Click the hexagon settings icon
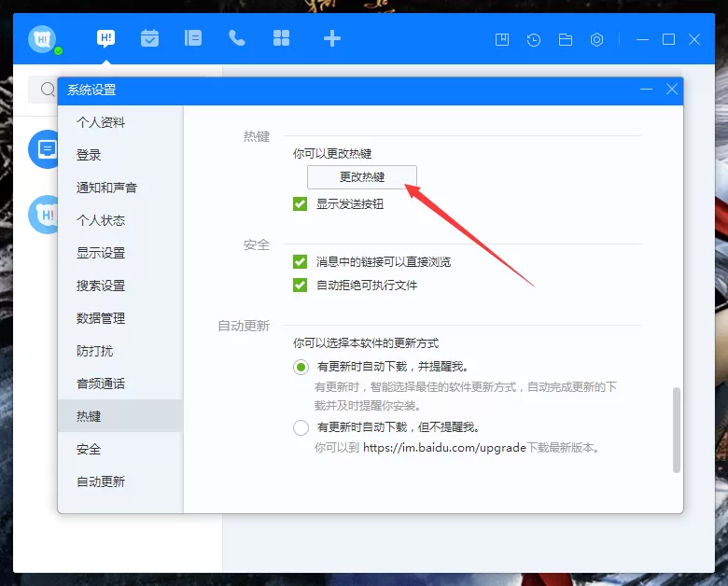728x586 pixels. 596,40
